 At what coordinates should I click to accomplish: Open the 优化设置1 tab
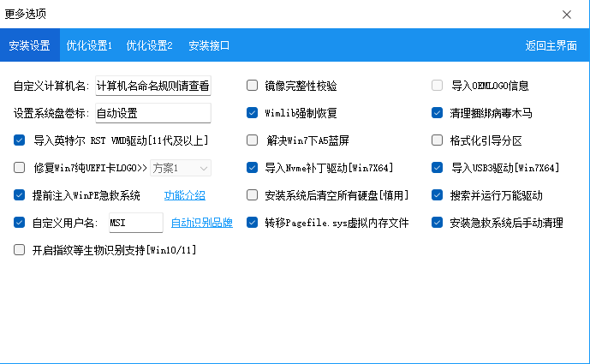(x=89, y=45)
